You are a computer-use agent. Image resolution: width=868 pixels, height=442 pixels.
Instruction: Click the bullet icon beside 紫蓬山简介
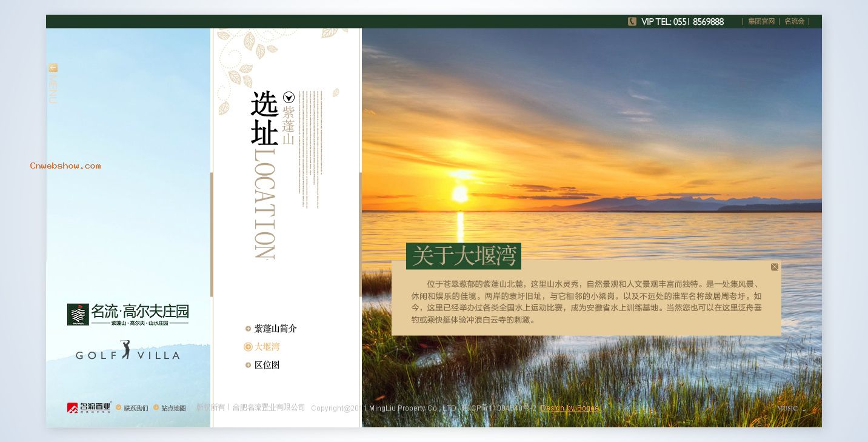coord(248,329)
